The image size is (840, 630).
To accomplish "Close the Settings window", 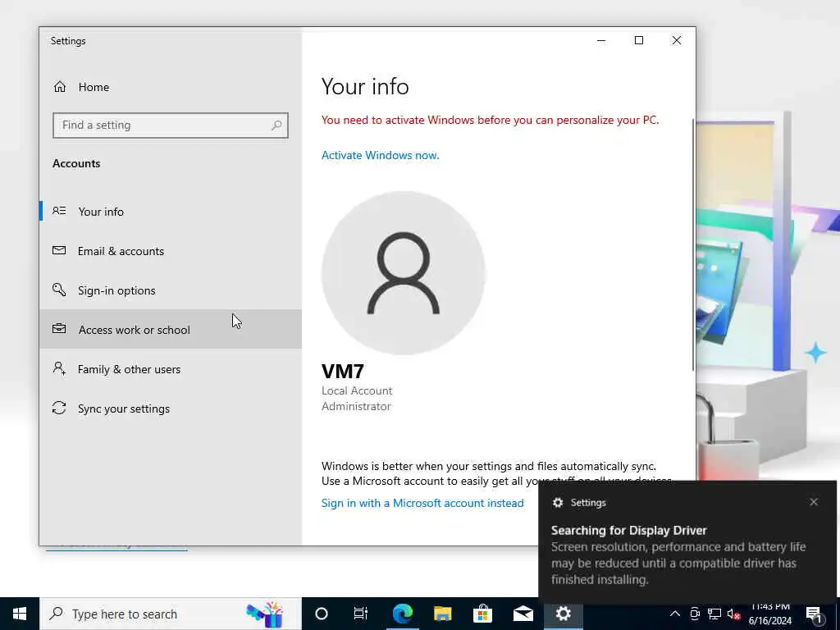I will click(x=677, y=41).
